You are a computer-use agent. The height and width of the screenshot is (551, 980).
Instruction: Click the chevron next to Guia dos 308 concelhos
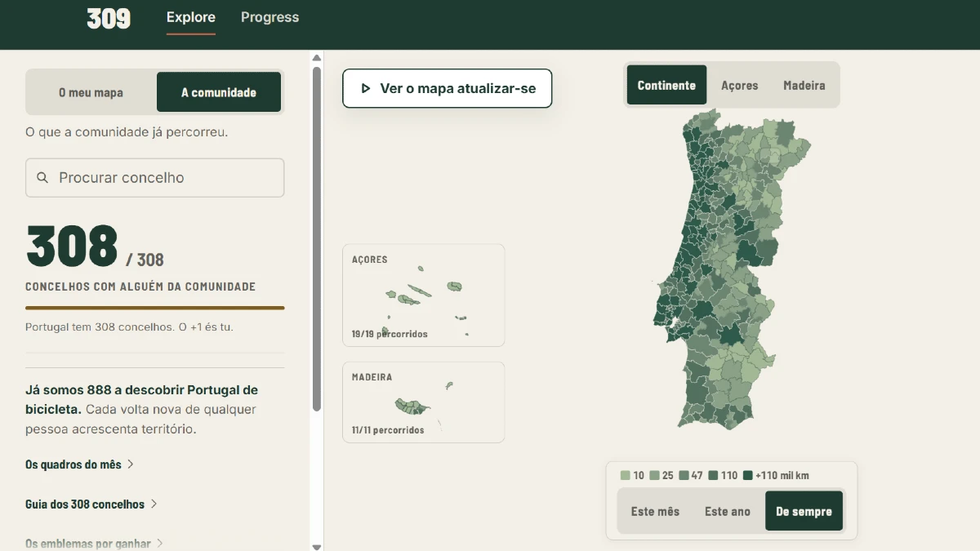click(x=154, y=504)
